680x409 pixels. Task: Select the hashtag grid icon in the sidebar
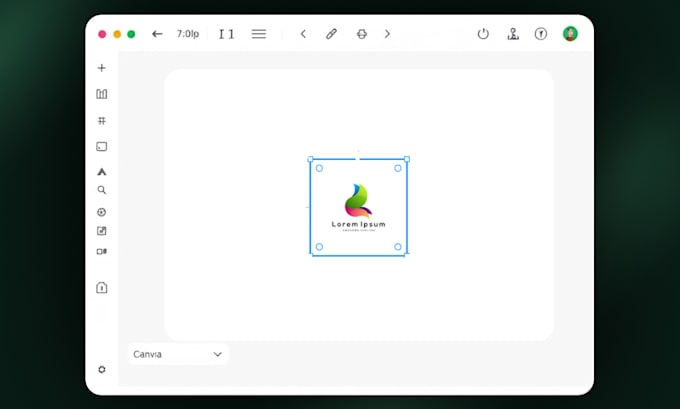pyautogui.click(x=101, y=121)
